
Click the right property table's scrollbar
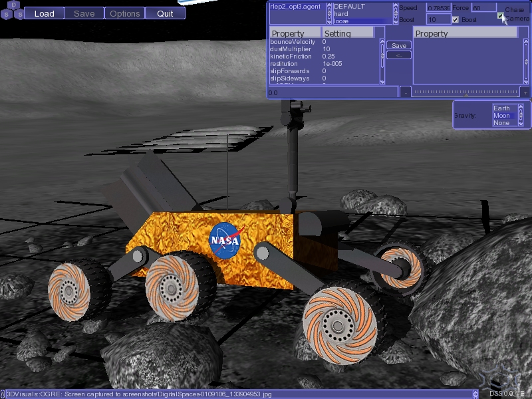526,61
